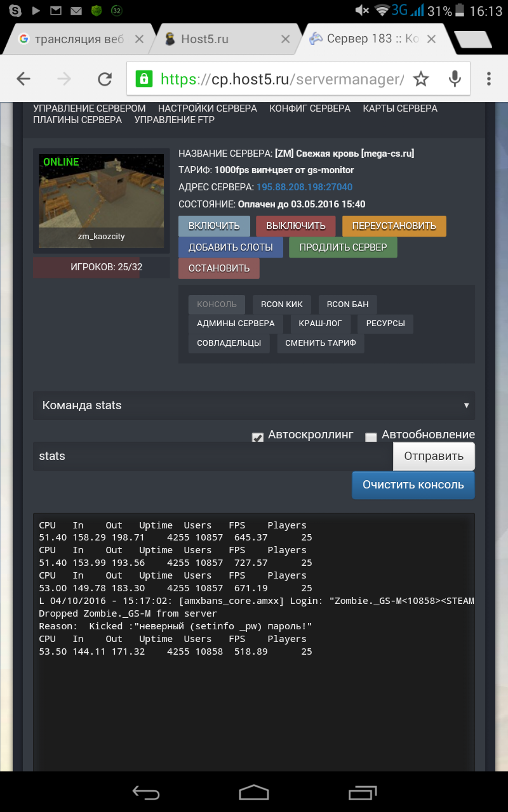Open 'Плагины сервера' menu item
Screen dimensions: 508x812
pos(77,120)
